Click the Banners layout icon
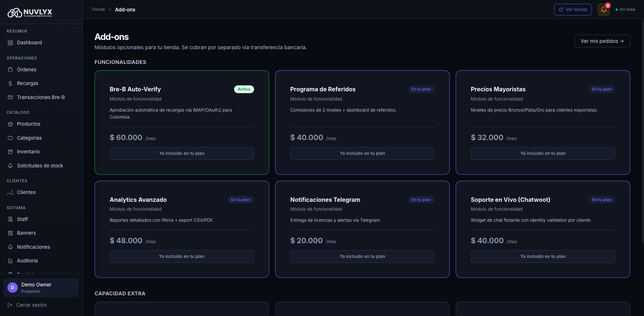The height and width of the screenshot is (316, 644). click(x=10, y=233)
